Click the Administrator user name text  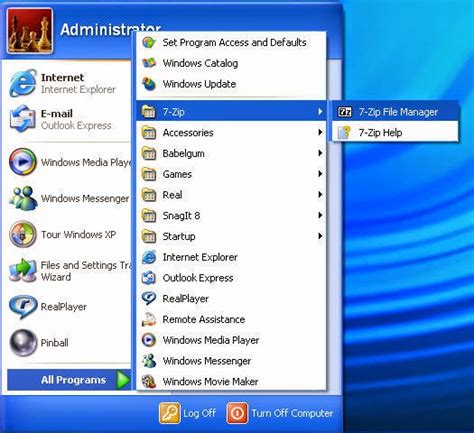pyautogui.click(x=111, y=30)
